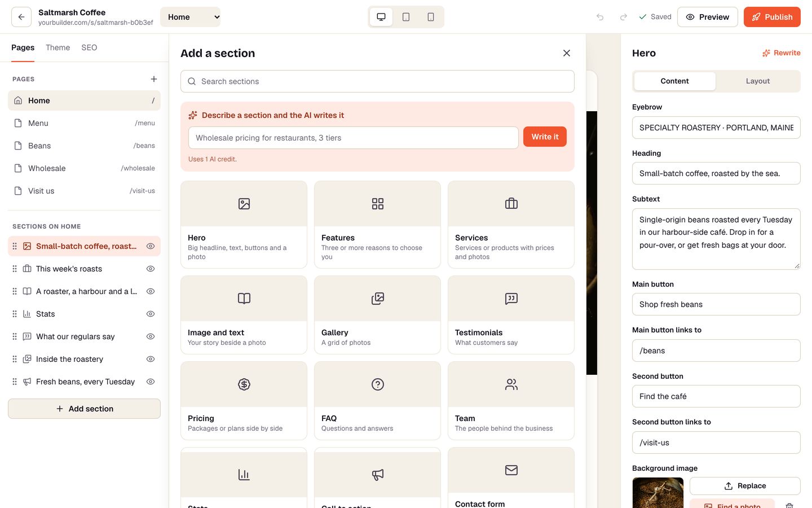Screen dimensions: 812x508
Task: Close the Add a section panel
Action: tap(567, 53)
